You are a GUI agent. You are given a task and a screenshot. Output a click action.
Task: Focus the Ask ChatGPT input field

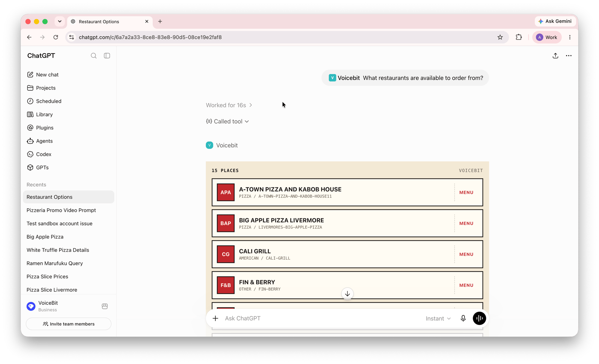[x=322, y=318]
